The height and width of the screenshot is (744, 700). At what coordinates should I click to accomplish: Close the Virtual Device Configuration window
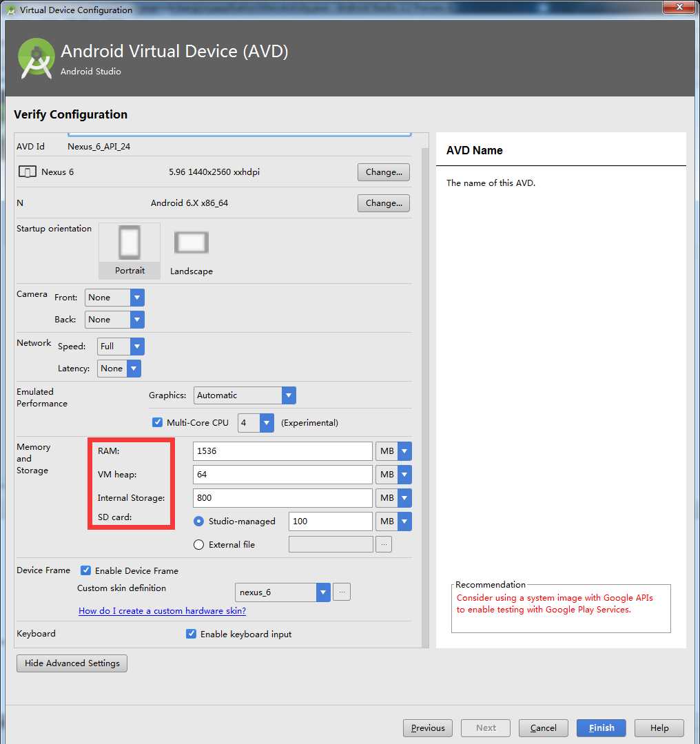point(679,7)
